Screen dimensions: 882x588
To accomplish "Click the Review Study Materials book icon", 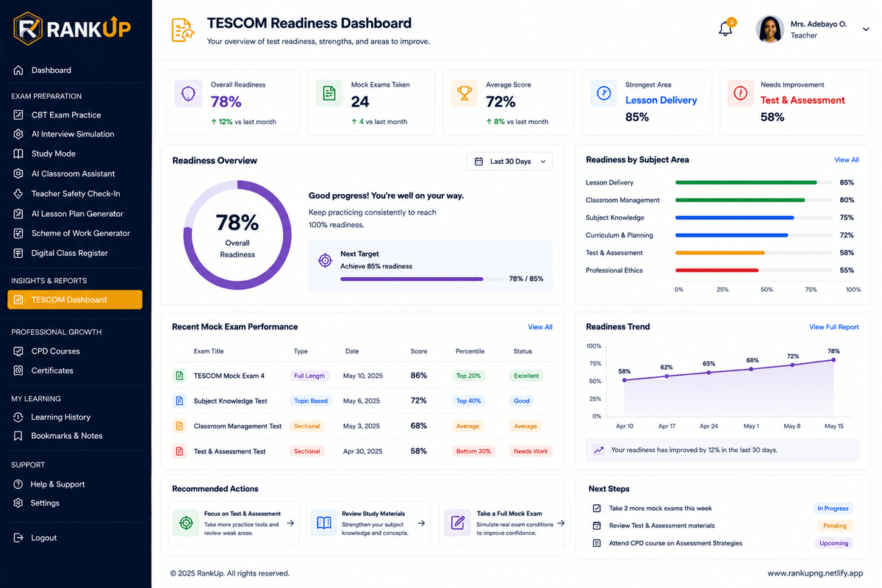I will (323, 523).
